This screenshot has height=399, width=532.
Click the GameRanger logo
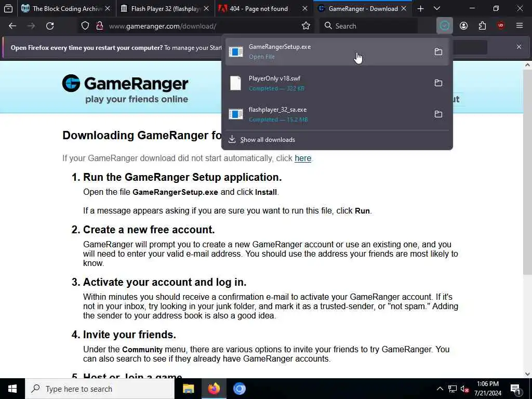(x=125, y=89)
